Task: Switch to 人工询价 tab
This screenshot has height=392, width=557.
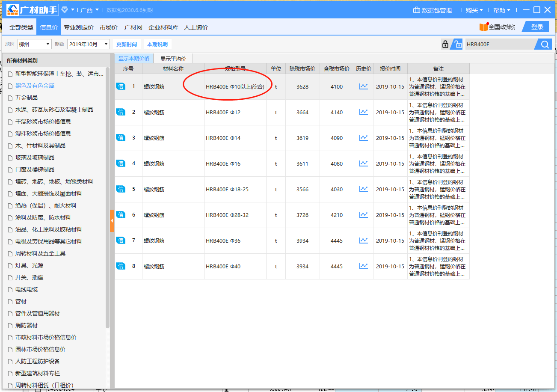Action: pos(196,27)
